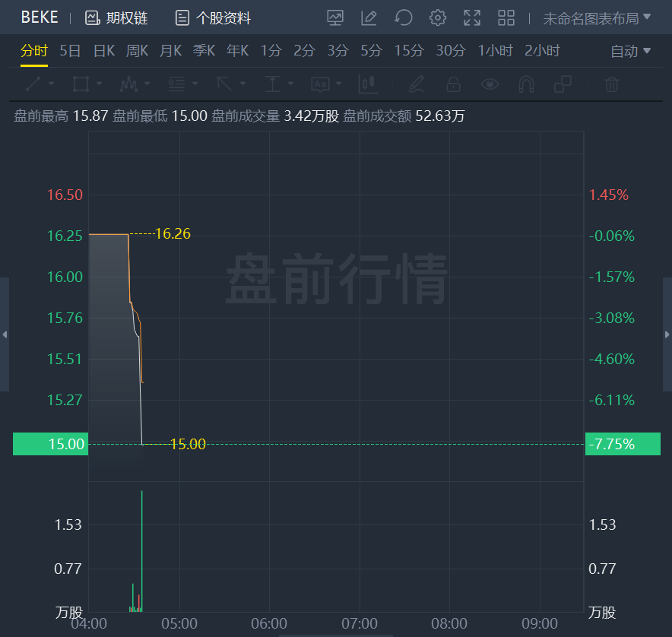Expand rectangle tool options arrow
The image size is (672, 637).
[100, 84]
